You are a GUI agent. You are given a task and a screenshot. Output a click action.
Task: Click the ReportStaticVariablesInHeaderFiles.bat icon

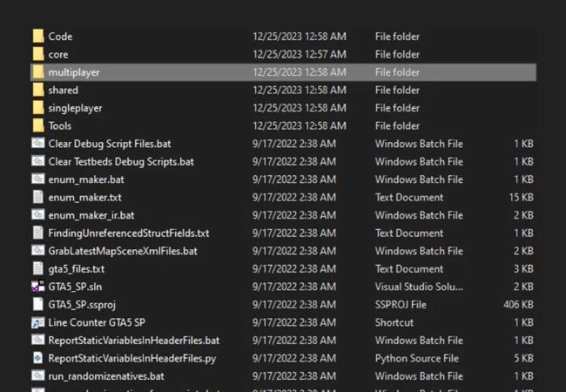(x=38, y=340)
